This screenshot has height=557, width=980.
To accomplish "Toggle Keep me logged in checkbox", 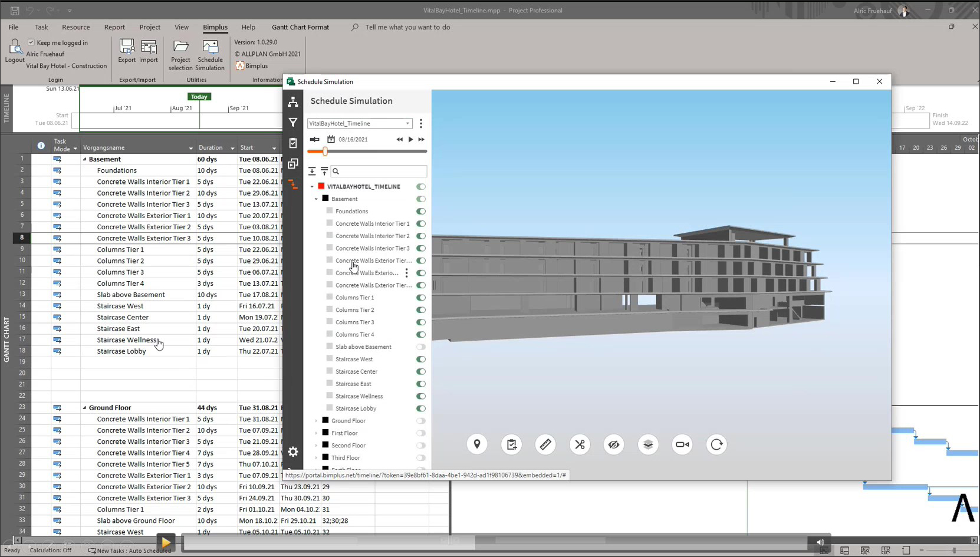I will [31, 42].
